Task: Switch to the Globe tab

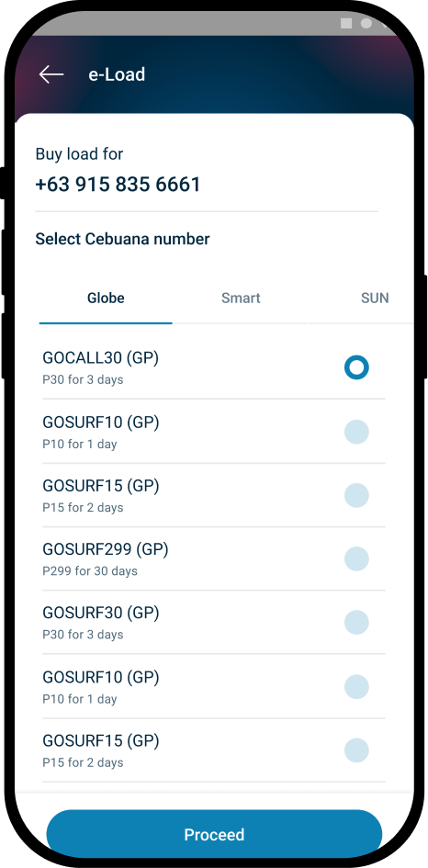Action: coord(106,299)
